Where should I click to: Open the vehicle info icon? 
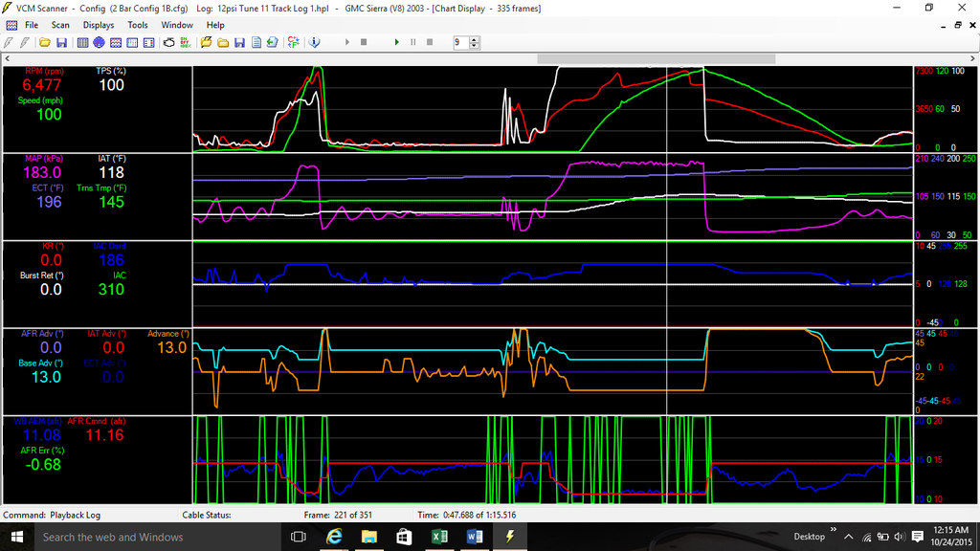pyautogui.click(x=314, y=42)
